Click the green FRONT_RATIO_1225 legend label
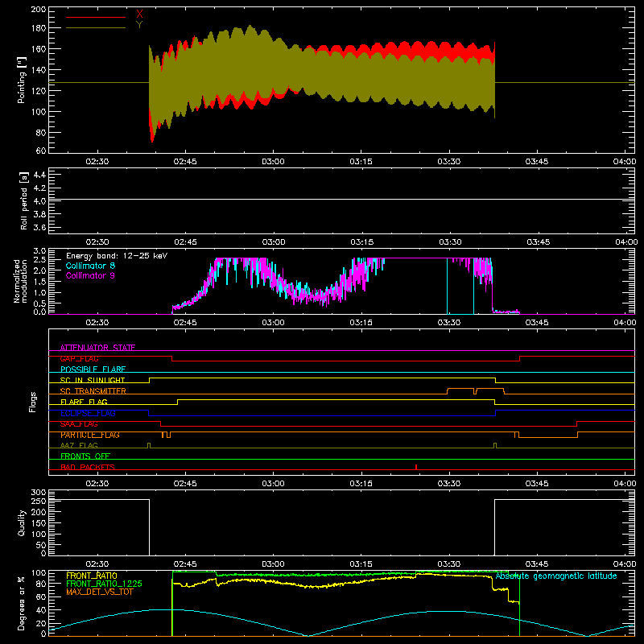Image resolution: width=644 pixels, height=644 pixels. pyautogui.click(x=105, y=584)
